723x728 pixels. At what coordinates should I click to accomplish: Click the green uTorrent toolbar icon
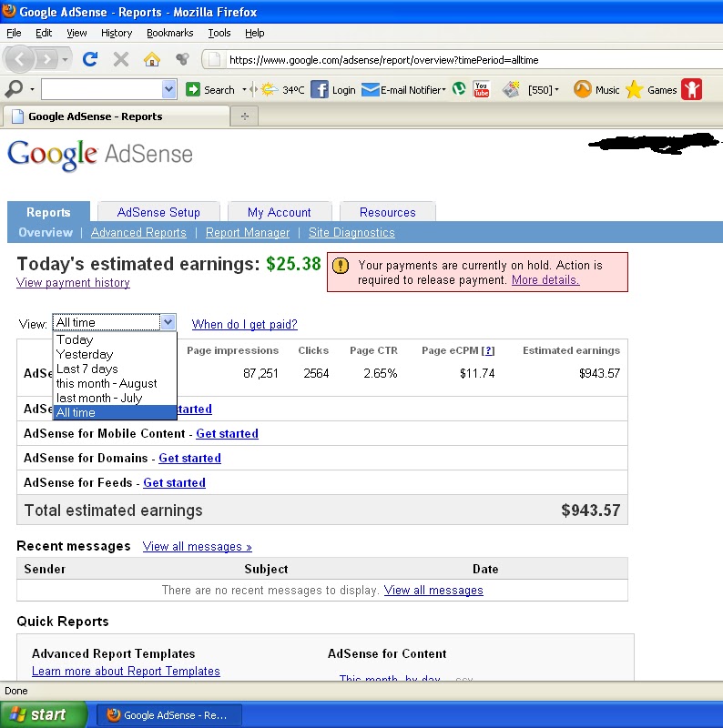[x=459, y=88]
